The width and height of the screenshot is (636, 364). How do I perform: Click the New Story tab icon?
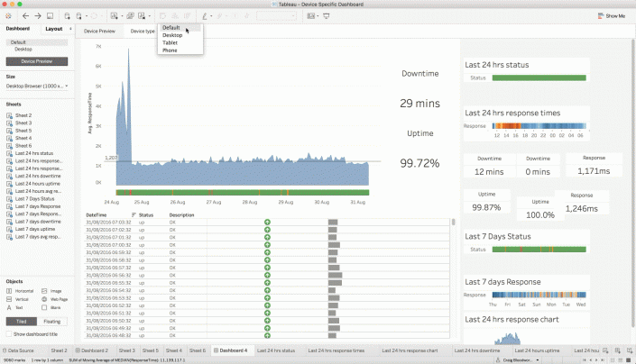629,350
